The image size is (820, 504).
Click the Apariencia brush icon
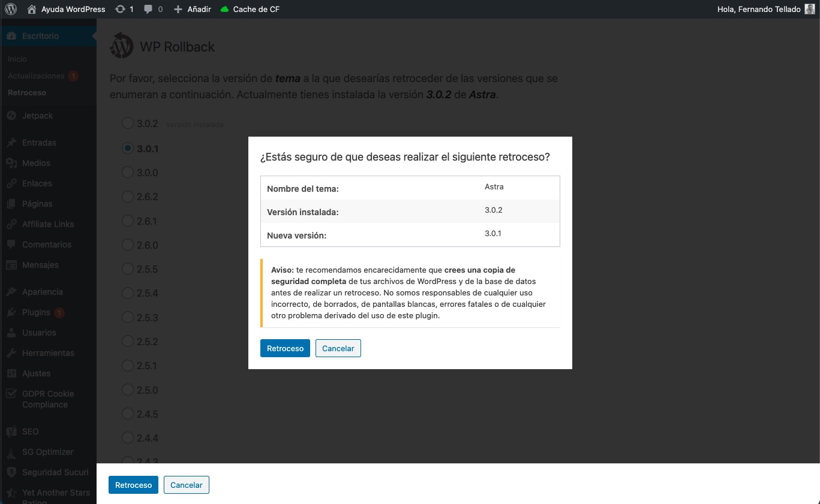11,292
